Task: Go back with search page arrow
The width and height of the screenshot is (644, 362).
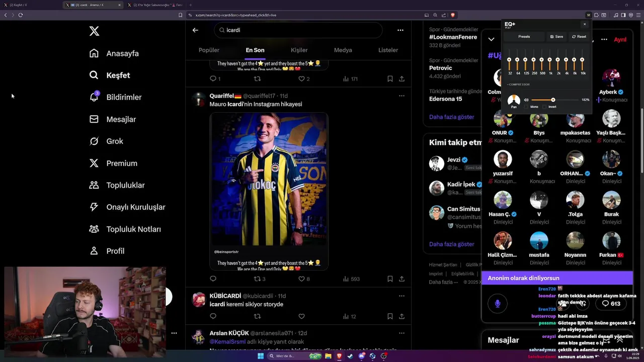Action: (195, 30)
